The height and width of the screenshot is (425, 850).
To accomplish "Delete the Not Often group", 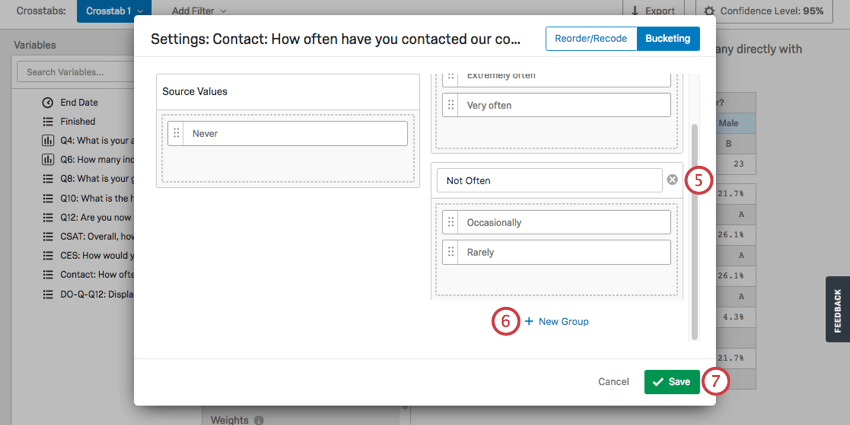I will (672, 181).
